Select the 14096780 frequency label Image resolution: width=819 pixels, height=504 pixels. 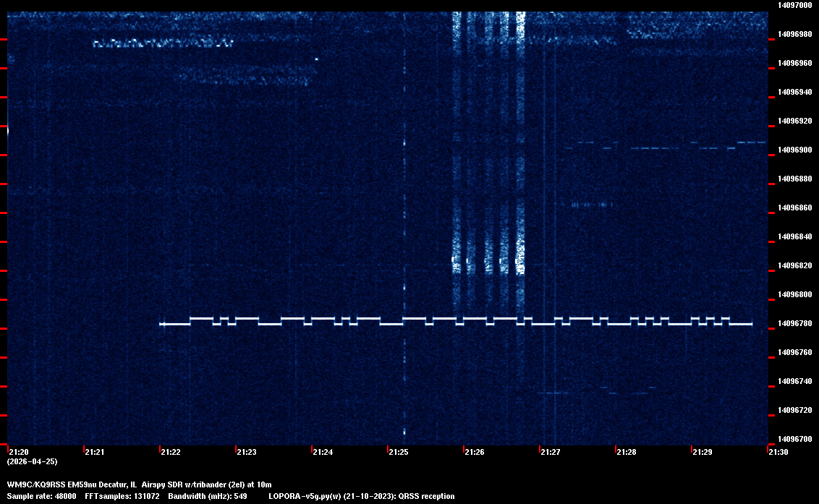pos(794,323)
